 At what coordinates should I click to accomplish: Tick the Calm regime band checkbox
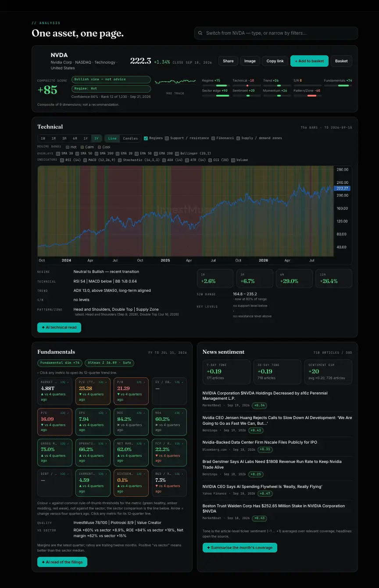(x=82, y=147)
